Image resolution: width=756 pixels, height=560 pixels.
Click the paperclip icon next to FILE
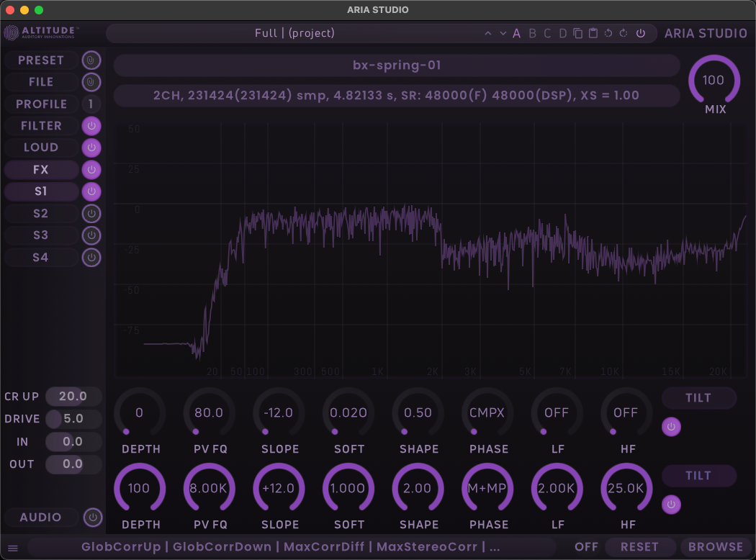coord(91,82)
